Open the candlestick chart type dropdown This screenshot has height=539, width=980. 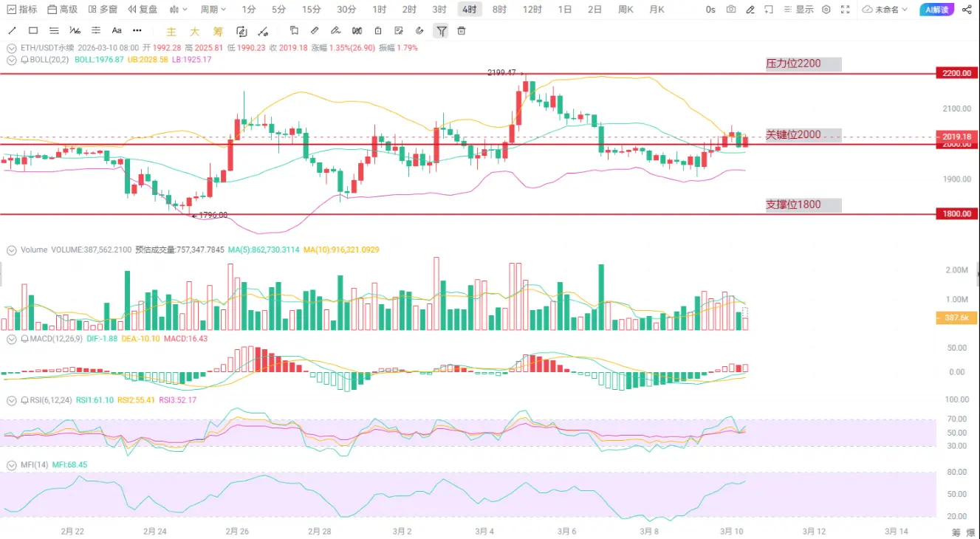[178, 10]
